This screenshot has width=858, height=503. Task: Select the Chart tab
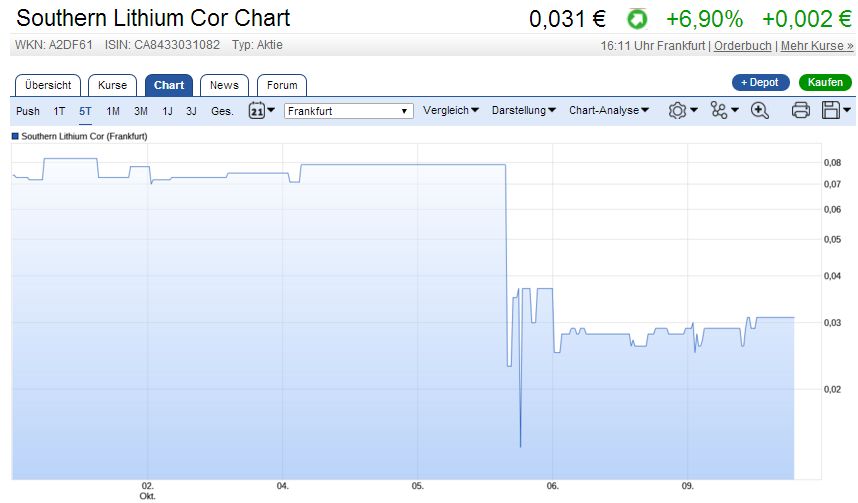[x=169, y=85]
